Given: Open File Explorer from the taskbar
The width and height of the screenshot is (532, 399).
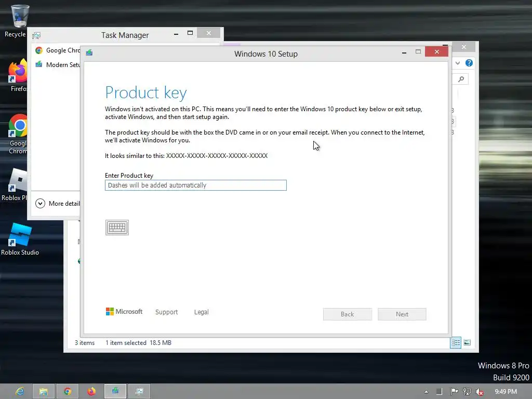Looking at the screenshot, I should [44, 392].
